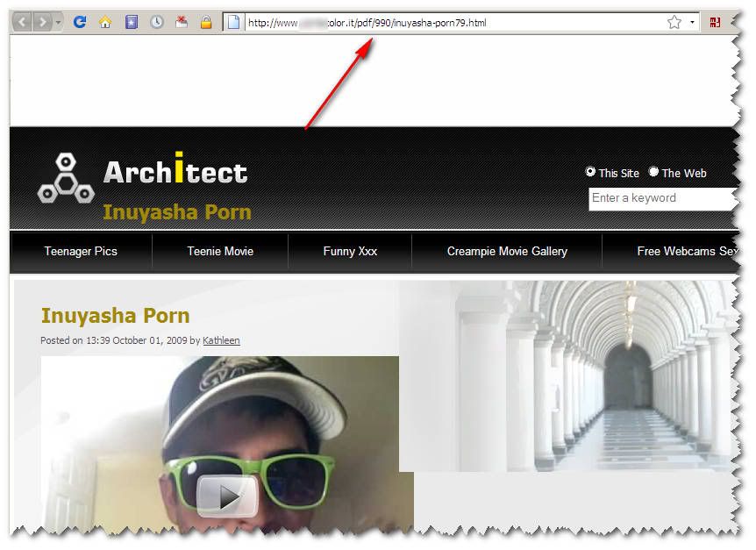Select the "The Web" search radio button

(x=653, y=172)
